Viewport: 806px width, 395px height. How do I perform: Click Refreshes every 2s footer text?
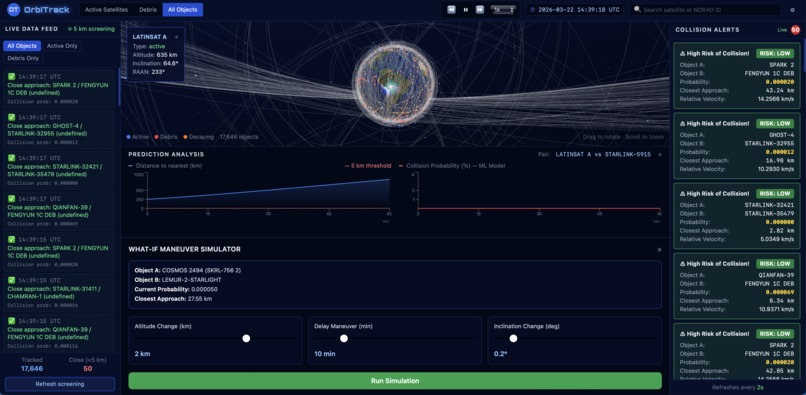point(738,387)
